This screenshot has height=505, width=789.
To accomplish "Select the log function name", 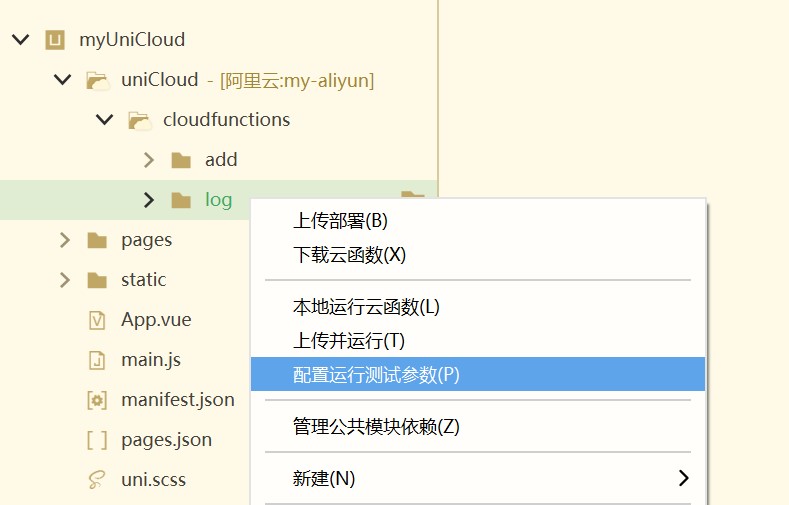I will tap(218, 200).
